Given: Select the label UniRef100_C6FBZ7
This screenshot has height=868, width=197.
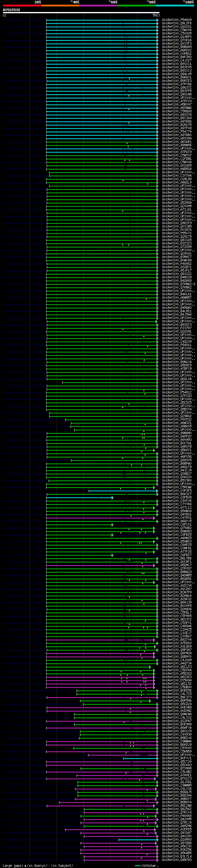Looking at the screenshot, I should click(x=176, y=555).
